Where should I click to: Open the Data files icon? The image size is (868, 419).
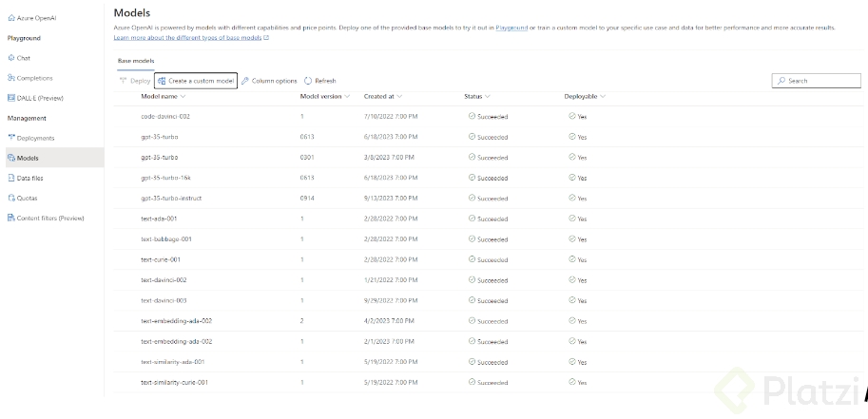(x=11, y=178)
